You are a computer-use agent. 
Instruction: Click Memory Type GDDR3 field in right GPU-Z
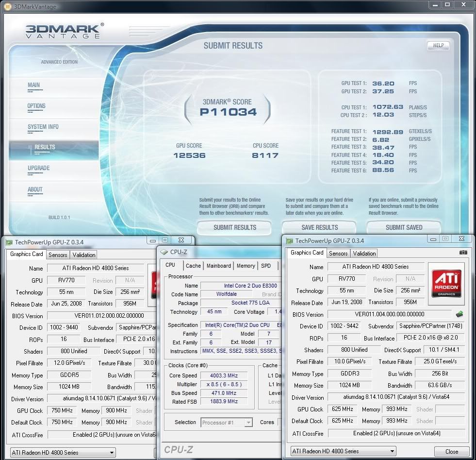pos(350,374)
